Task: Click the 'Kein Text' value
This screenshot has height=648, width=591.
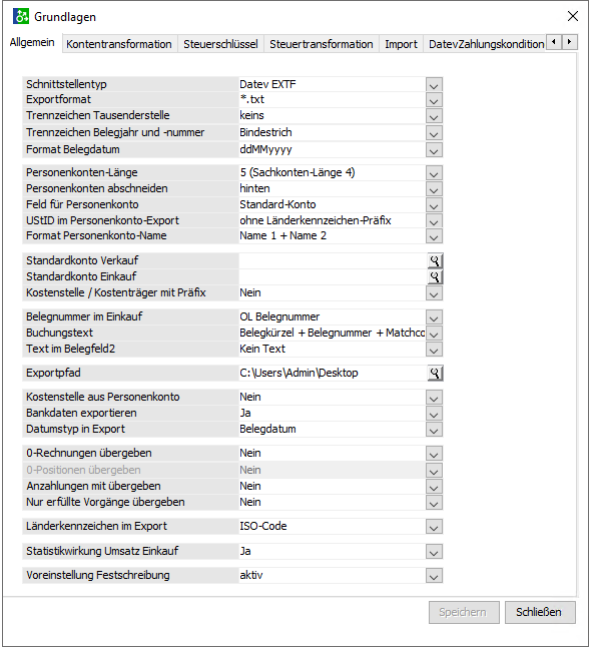Action: (x=262, y=349)
